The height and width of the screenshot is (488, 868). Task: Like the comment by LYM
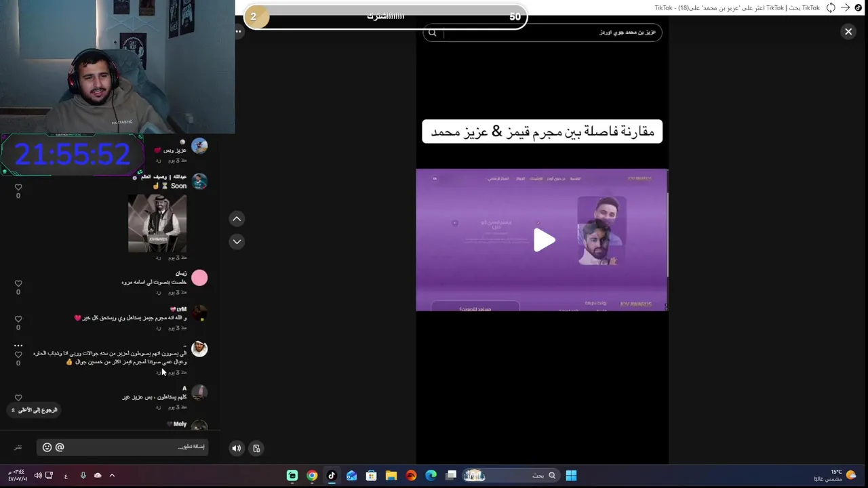18,319
